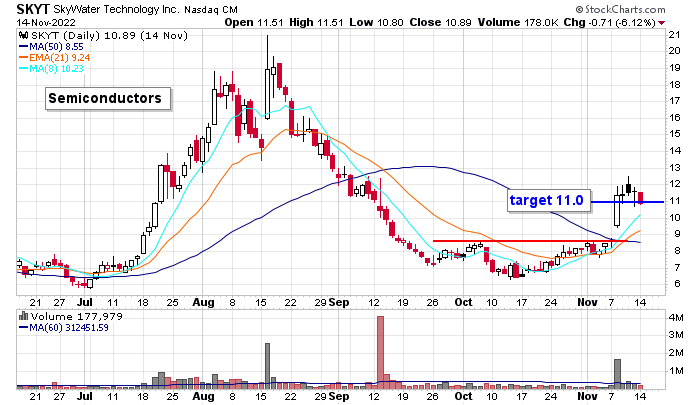The height and width of the screenshot is (405, 700).
Task: Click the price axis label '21'
Action: pyautogui.click(x=675, y=35)
